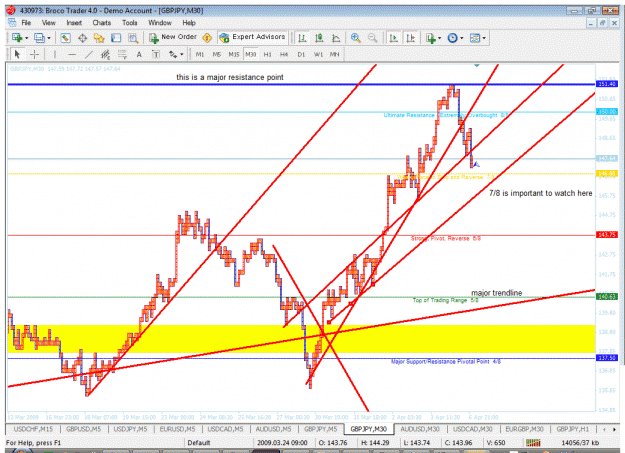Switch chart to Line Chart
The image size is (625, 453).
pyautogui.click(x=336, y=38)
